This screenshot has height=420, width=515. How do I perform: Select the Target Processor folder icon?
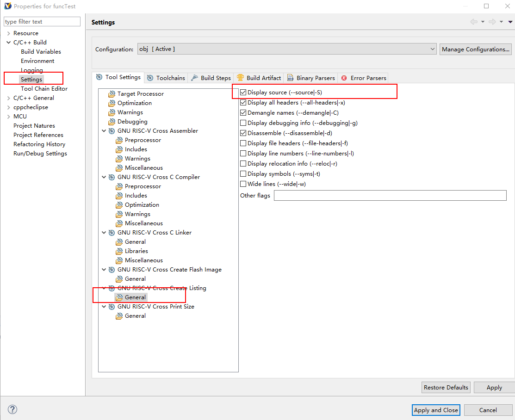click(112, 94)
